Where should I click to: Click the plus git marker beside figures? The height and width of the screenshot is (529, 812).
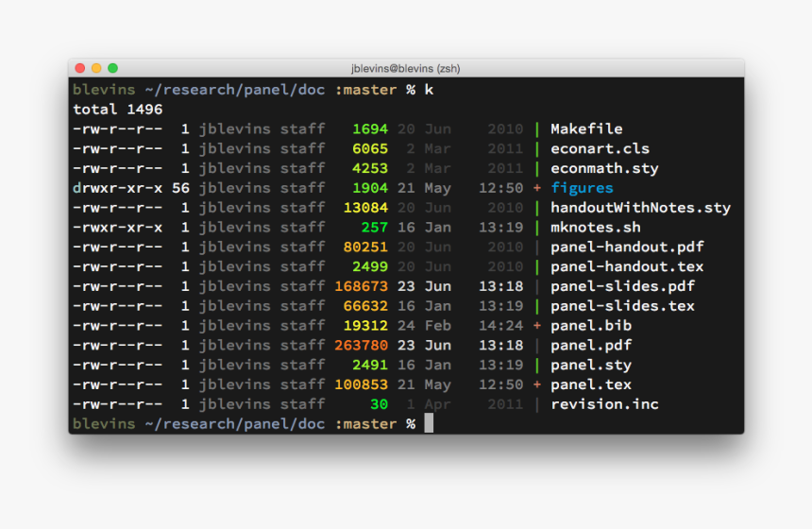(x=537, y=188)
